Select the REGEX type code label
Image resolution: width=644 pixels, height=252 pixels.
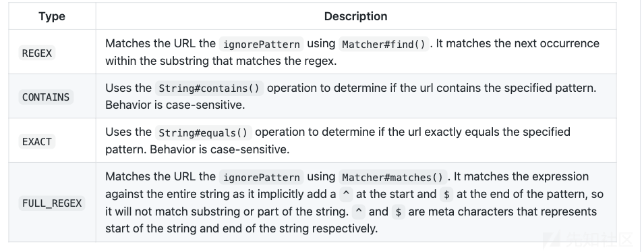pos(37,53)
